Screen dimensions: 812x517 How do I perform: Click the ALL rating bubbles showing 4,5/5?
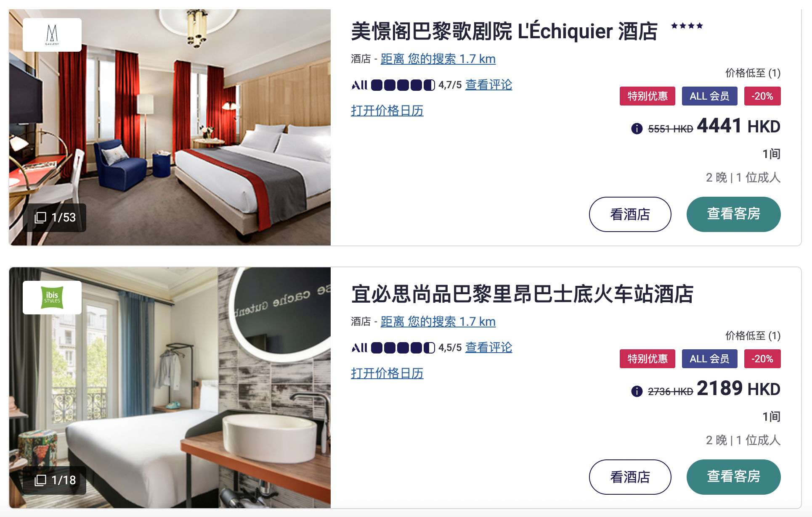[403, 348]
